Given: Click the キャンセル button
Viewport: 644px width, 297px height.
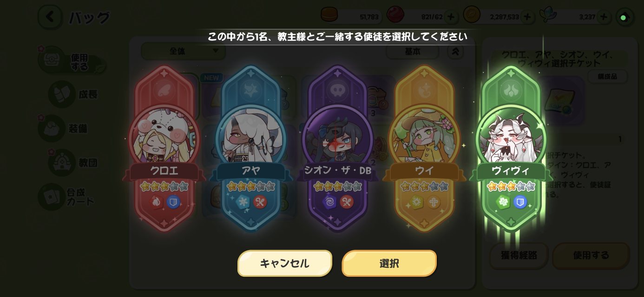Looking at the screenshot, I should point(285,264).
